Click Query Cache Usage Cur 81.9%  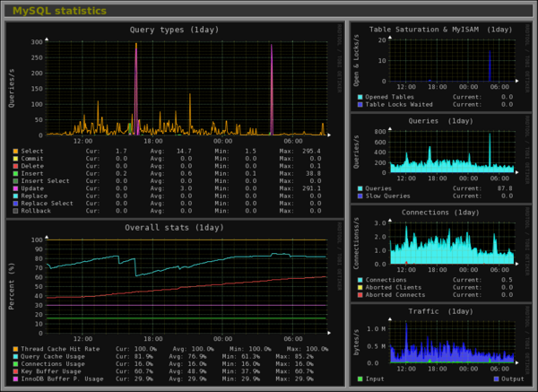(x=144, y=357)
